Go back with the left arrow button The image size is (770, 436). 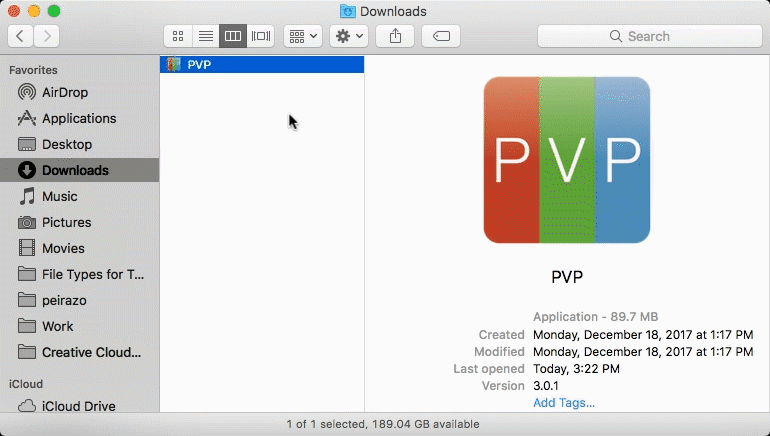20,36
